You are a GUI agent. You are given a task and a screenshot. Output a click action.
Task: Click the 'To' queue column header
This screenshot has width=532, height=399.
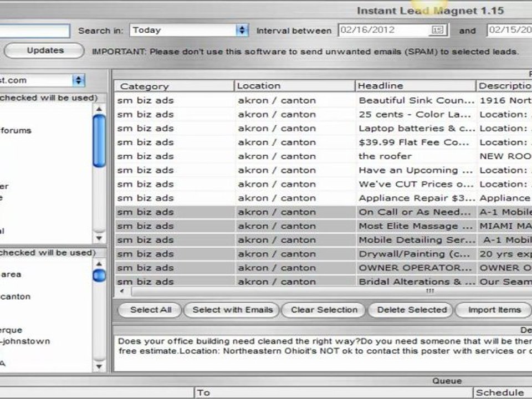[333, 393]
